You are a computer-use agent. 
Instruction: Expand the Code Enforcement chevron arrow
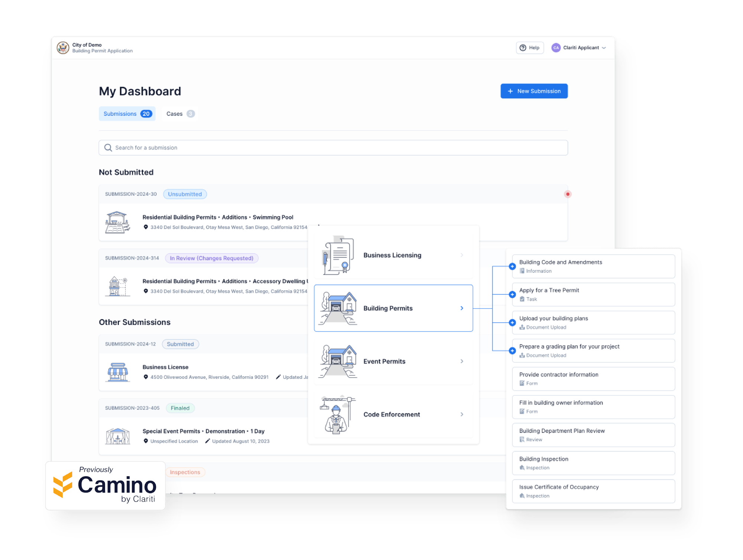point(463,414)
